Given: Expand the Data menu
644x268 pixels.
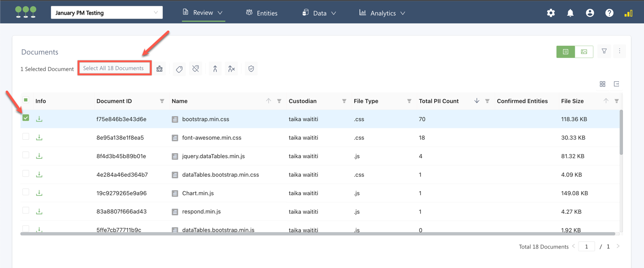Looking at the screenshot, I should (x=319, y=13).
